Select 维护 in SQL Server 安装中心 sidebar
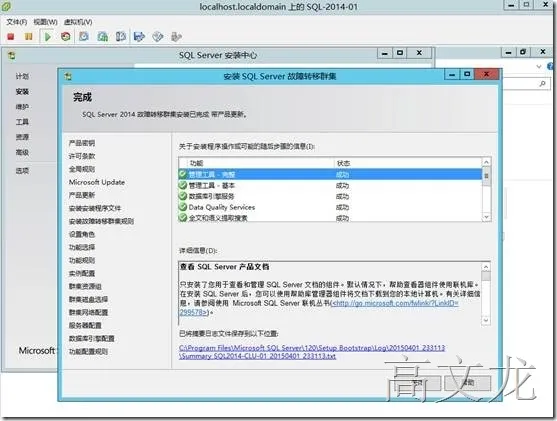This screenshot has width=557, height=421. click(22, 107)
